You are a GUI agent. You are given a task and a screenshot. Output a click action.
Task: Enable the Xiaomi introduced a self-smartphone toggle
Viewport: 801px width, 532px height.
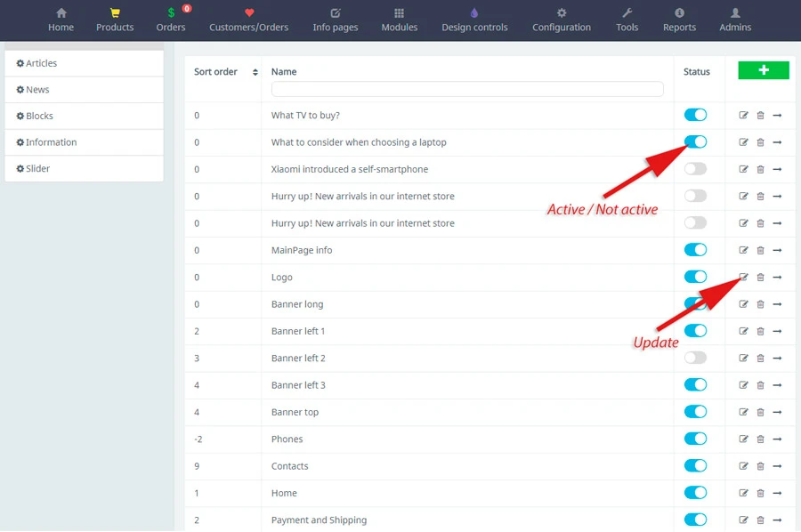(x=695, y=169)
